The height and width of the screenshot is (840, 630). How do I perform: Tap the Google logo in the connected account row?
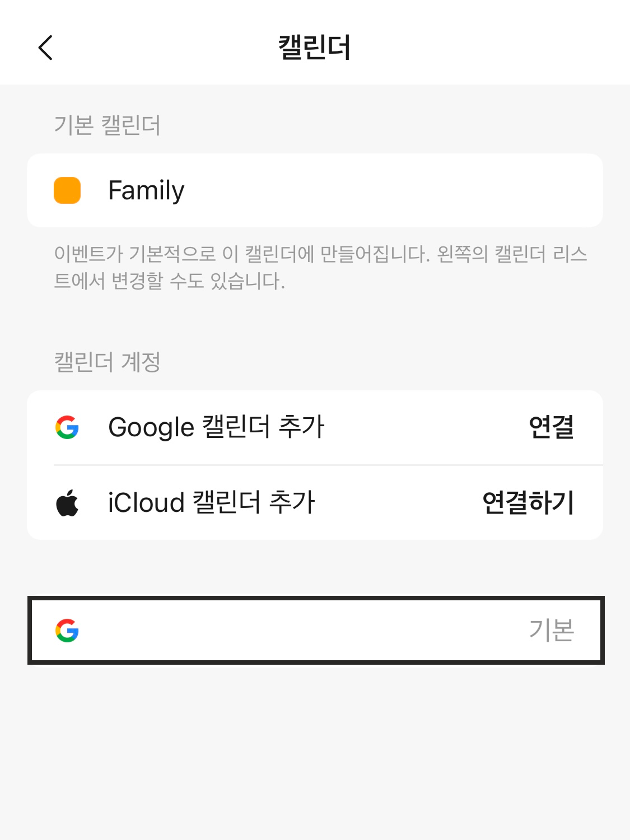click(x=67, y=631)
